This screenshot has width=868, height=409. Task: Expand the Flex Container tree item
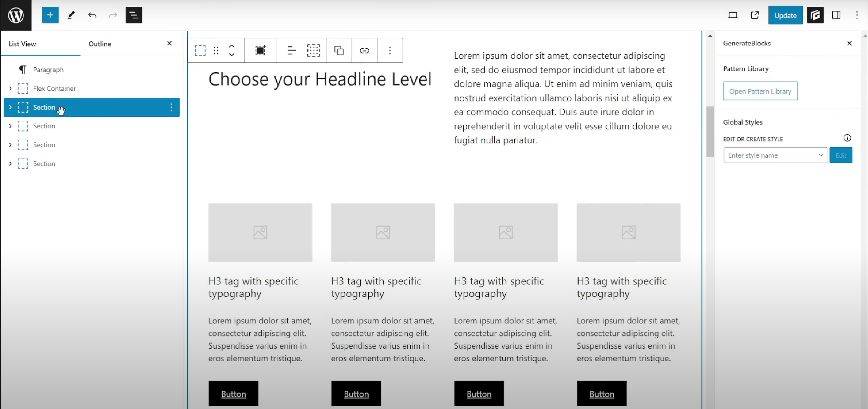(10, 89)
